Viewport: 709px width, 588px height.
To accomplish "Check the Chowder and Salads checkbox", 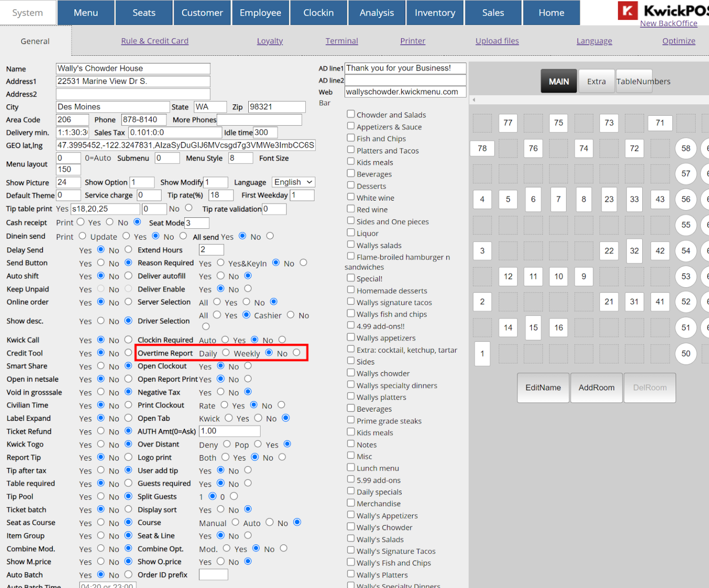I will [x=351, y=114].
